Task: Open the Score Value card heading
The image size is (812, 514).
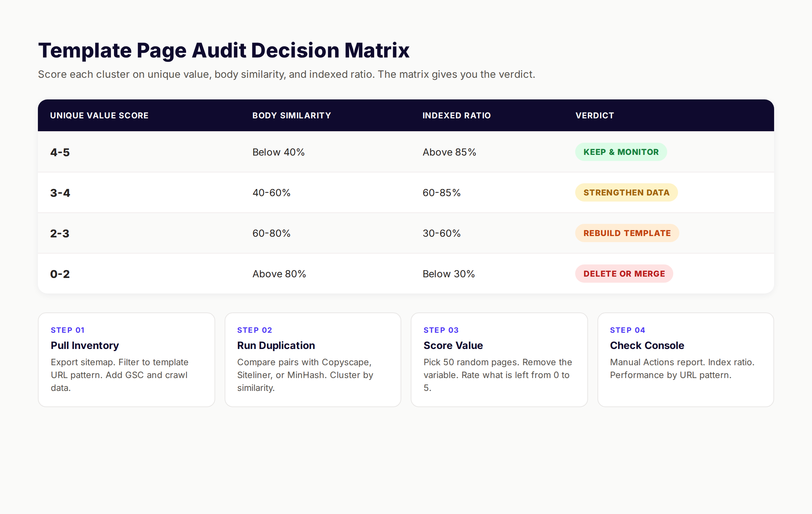Action: pos(453,346)
